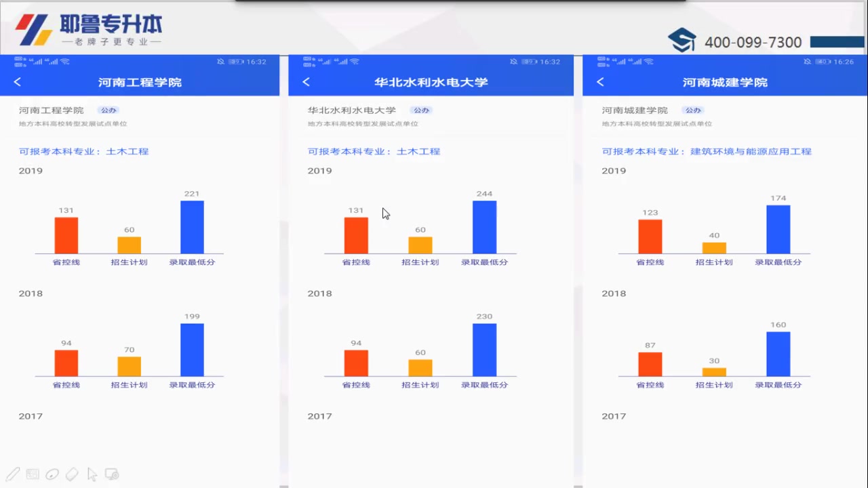
Task: Click blue bar 230 in 华北水利水电大学 2018
Action: pyautogui.click(x=484, y=350)
